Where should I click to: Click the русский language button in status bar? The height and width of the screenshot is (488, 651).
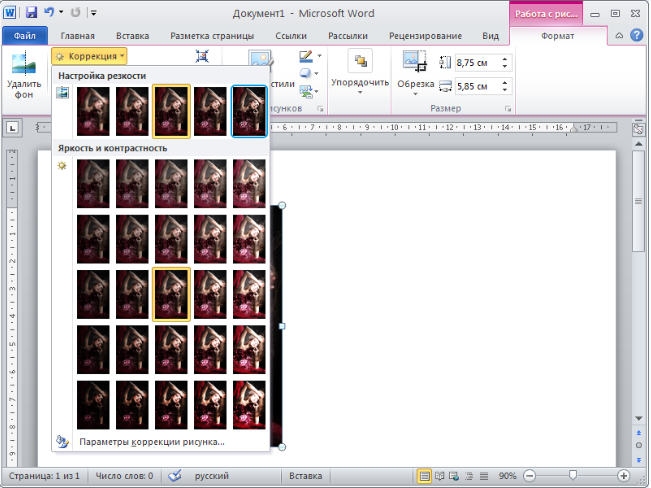210,476
